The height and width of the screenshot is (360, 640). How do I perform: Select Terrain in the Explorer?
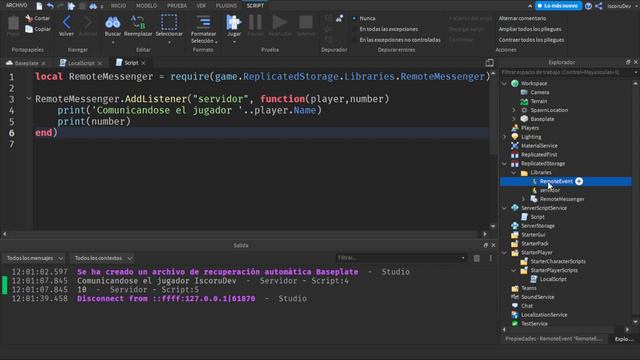538,101
